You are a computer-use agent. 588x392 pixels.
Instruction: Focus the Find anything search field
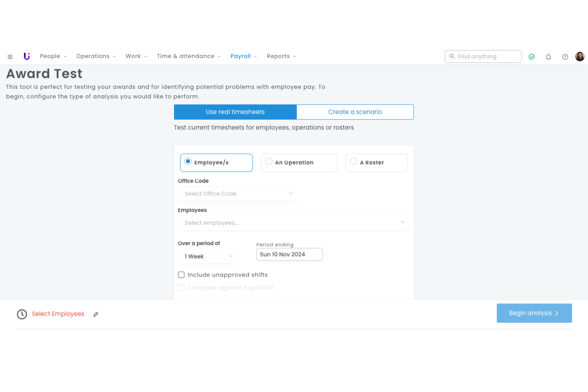tap(483, 56)
